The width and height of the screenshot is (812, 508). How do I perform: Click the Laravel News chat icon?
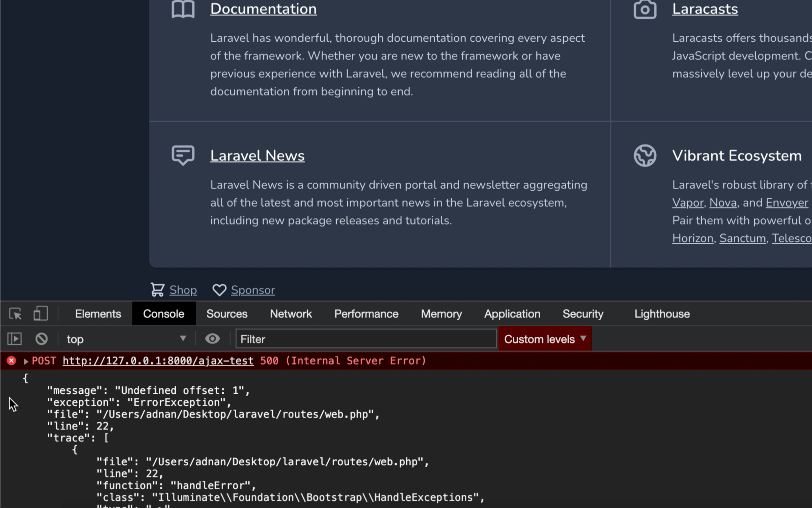[183, 155]
